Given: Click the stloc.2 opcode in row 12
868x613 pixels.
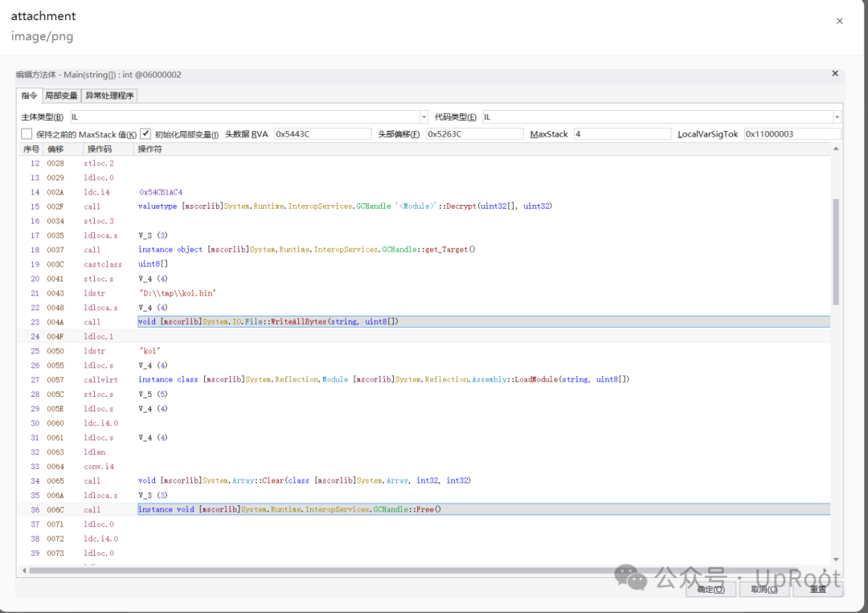Looking at the screenshot, I should 99,163.
